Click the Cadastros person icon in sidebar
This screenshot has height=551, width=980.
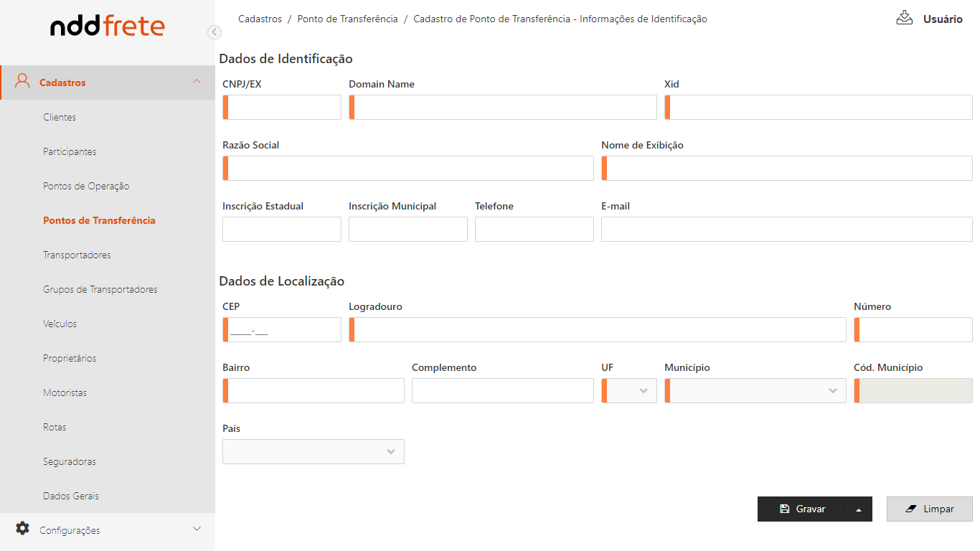(x=22, y=82)
